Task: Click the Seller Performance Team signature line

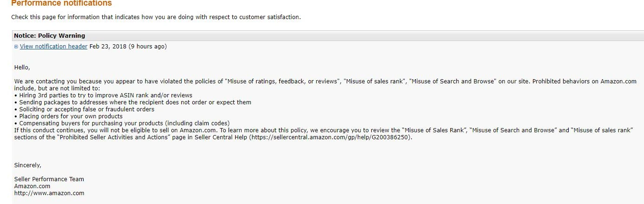Action: click(49, 179)
